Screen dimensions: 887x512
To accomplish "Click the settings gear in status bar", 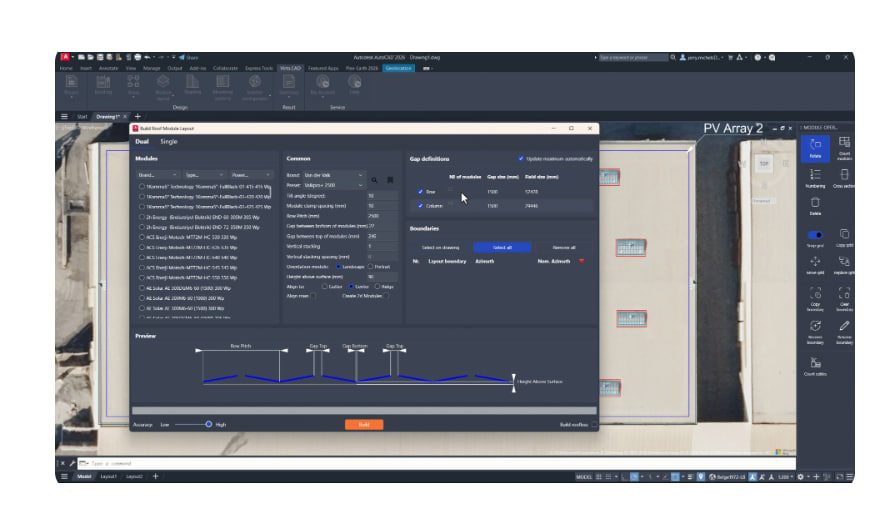I will [x=800, y=477].
